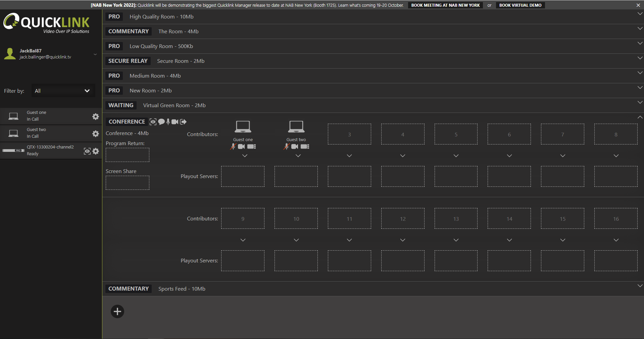Image resolution: width=644 pixels, height=339 pixels.
Task: Expand the Virtual Green Room - 2Mb row
Action: (x=640, y=102)
